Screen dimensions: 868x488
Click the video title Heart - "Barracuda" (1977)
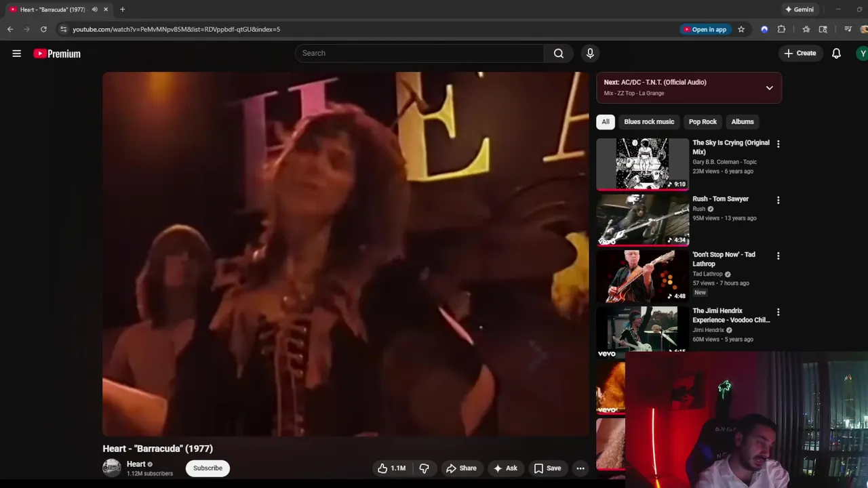157,449
